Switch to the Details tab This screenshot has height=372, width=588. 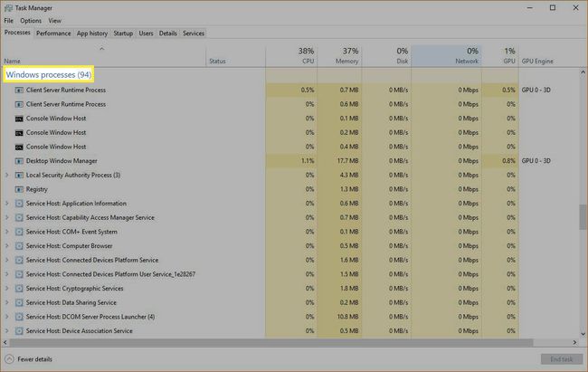coord(167,33)
